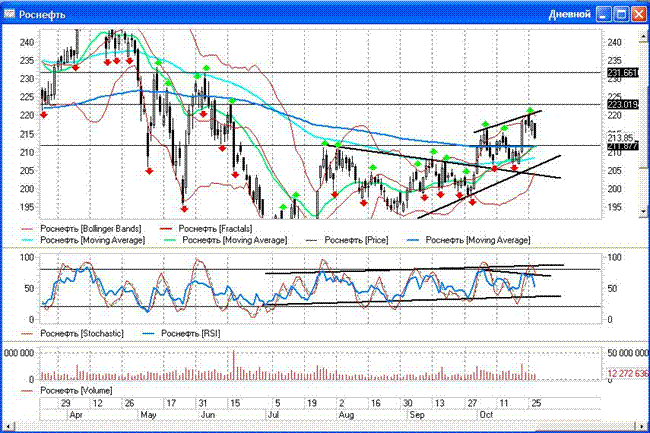This screenshot has height=433, width=650.
Task: Click the Aug month label on date axis
Action: click(347, 412)
